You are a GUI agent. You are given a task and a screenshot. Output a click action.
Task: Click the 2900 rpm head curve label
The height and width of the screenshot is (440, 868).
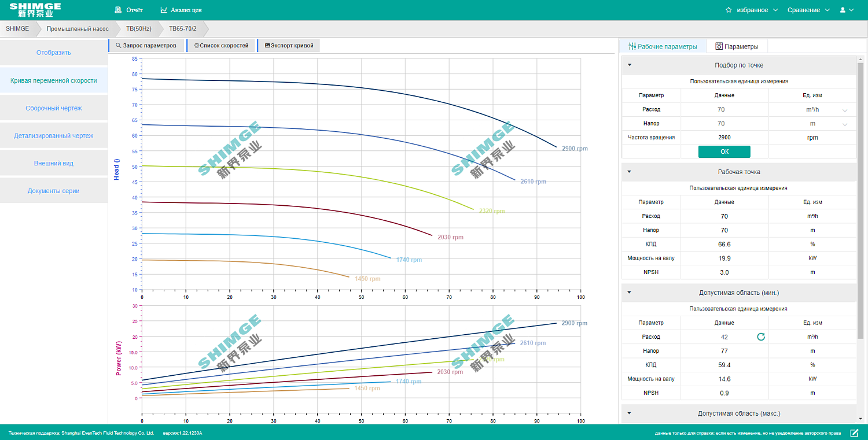(575, 149)
